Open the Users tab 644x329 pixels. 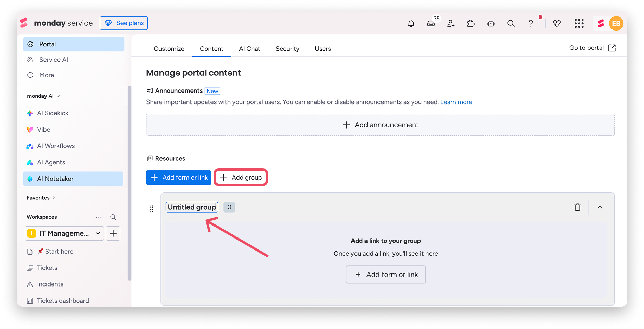click(323, 49)
